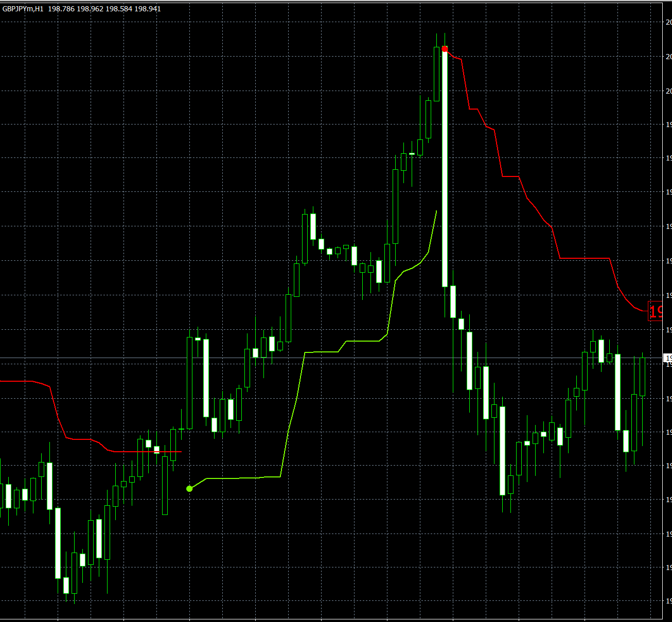Select the tallest white bearish candle below the red dot
Screen dimensions: 672x622
(x=445, y=170)
